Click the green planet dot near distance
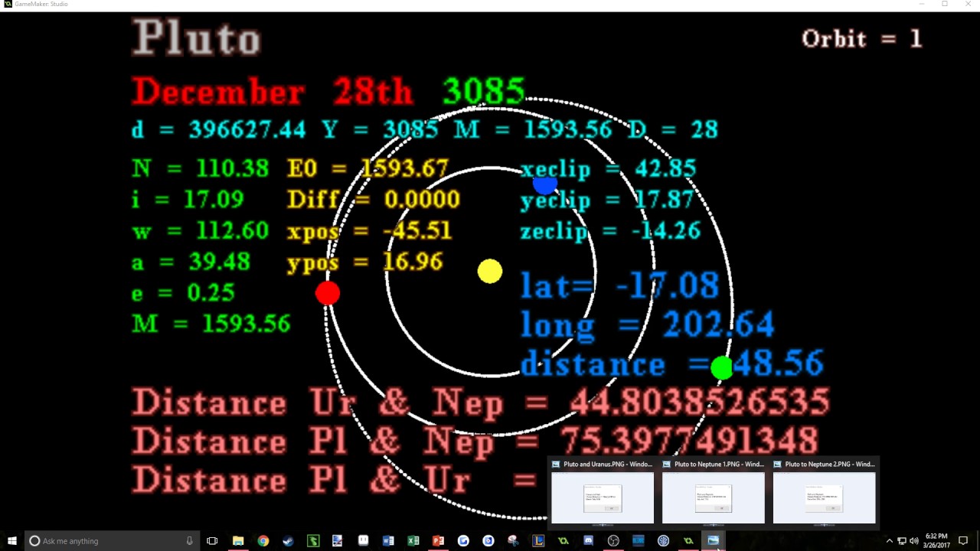Screen dimensions: 980x551 722,368
